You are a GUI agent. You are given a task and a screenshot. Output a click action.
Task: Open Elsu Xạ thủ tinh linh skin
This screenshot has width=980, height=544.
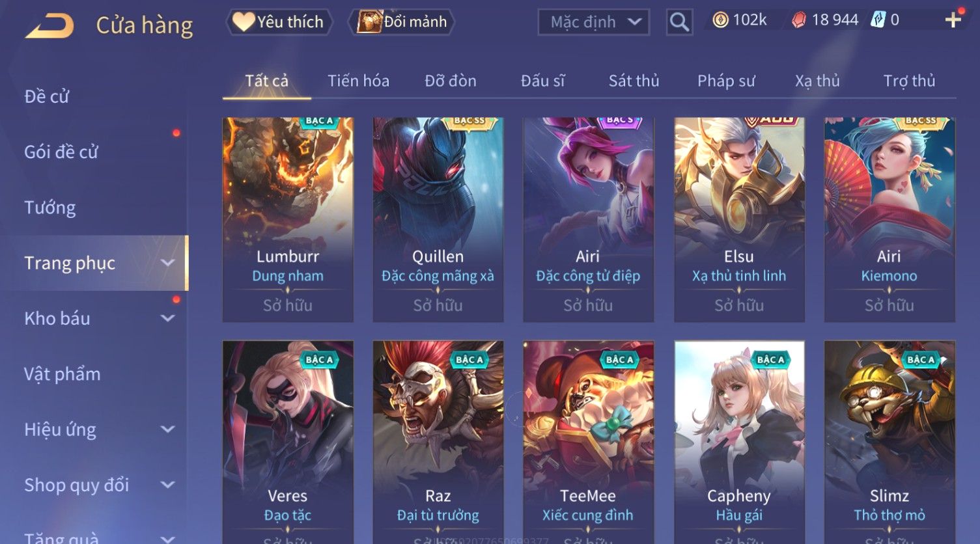pos(739,219)
